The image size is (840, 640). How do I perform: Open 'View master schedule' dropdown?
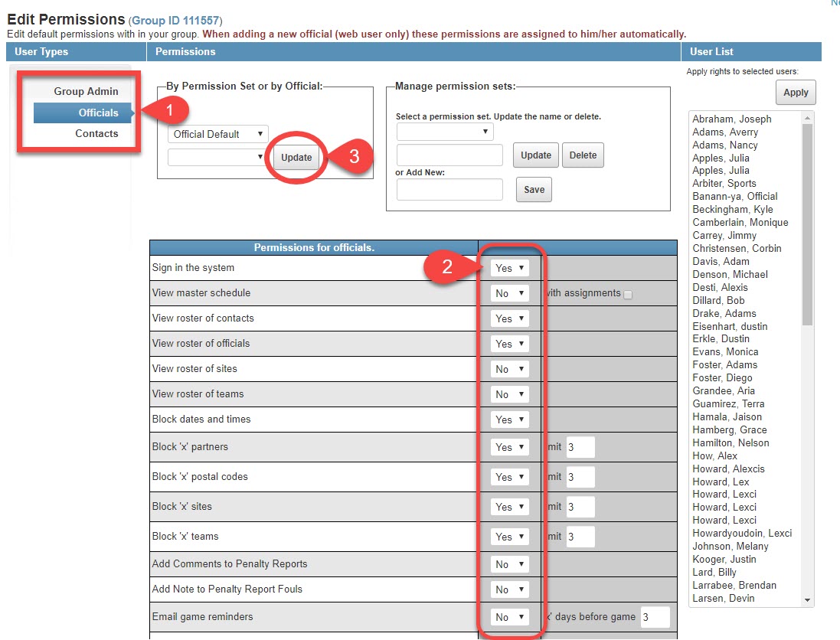pos(510,293)
